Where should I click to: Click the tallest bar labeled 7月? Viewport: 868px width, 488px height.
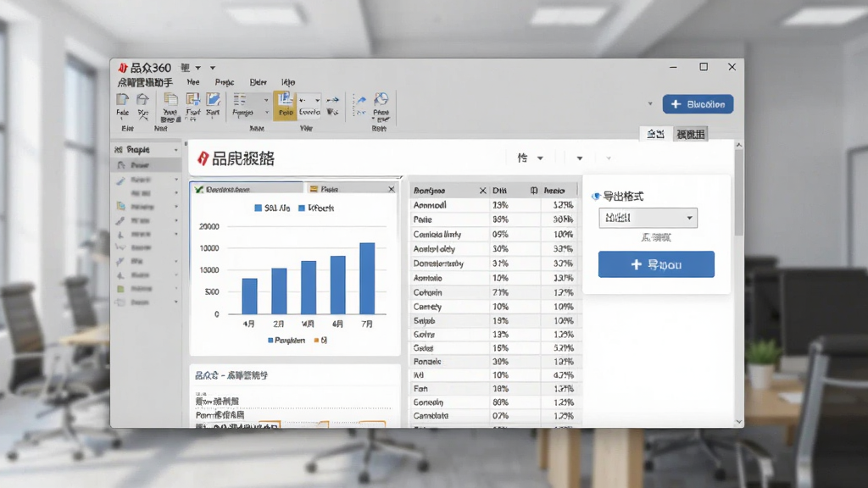[x=367, y=278]
